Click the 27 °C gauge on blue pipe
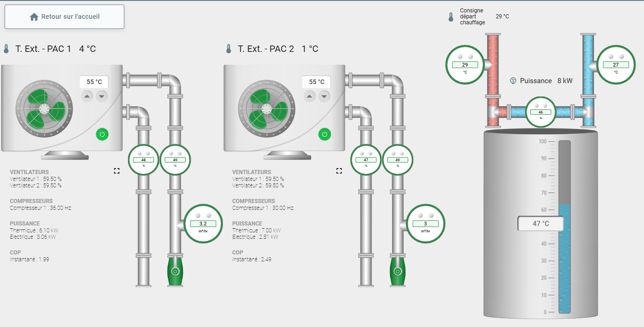The width and height of the screenshot is (644, 327). (x=616, y=65)
